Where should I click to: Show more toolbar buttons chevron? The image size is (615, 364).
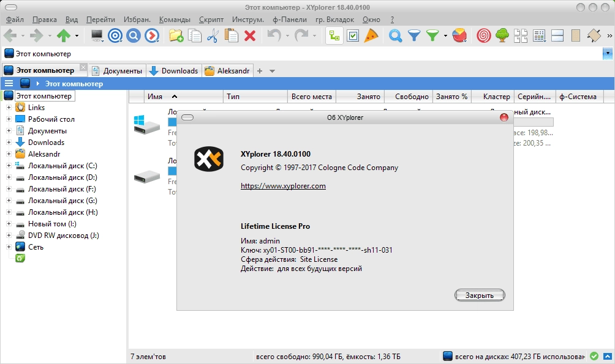pyautogui.click(x=609, y=35)
